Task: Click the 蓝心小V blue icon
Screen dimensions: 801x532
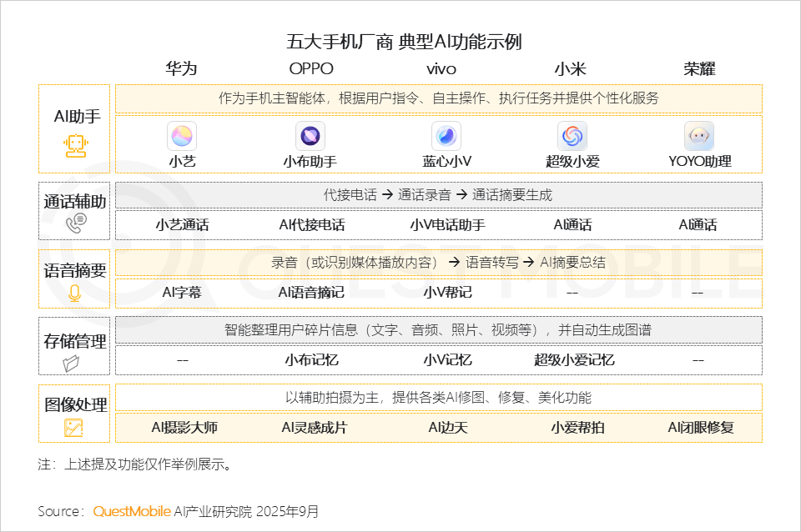Action: click(446, 136)
